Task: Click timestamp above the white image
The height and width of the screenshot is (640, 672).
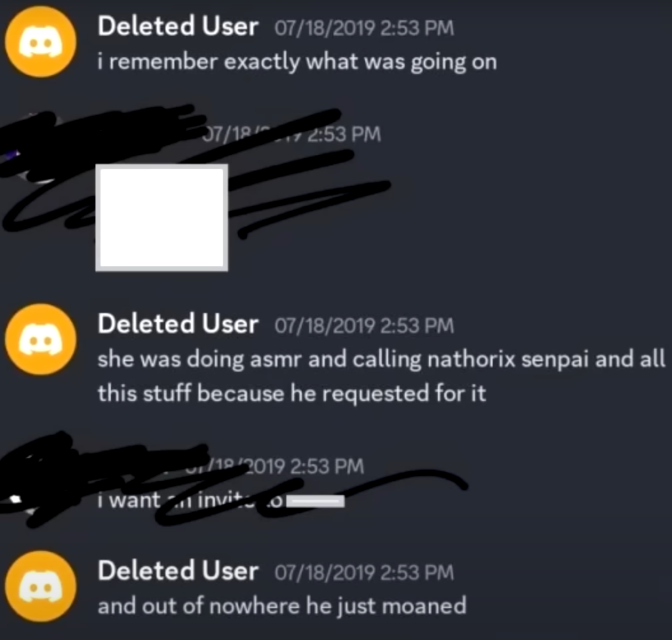Action: click(291, 134)
